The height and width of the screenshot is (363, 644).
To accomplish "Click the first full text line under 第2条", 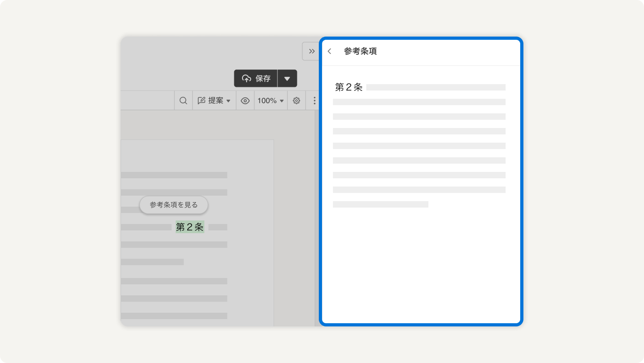I will click(419, 102).
